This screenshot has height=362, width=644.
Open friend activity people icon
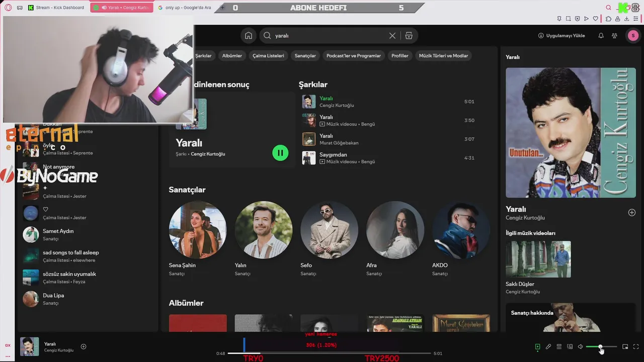tap(614, 36)
